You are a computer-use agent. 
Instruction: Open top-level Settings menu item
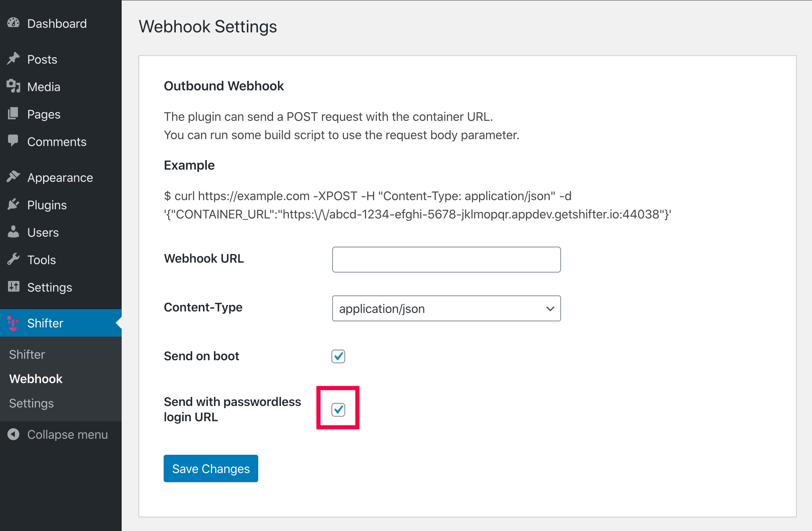pyautogui.click(x=61, y=287)
